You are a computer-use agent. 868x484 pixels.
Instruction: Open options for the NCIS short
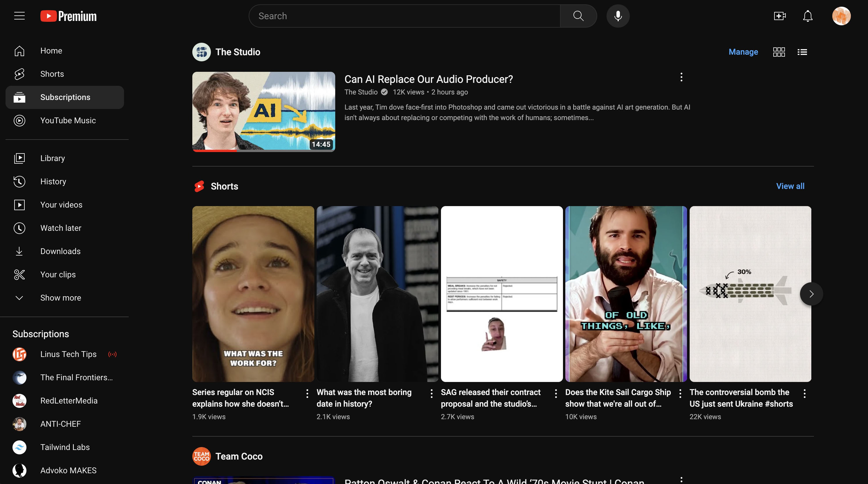307,393
